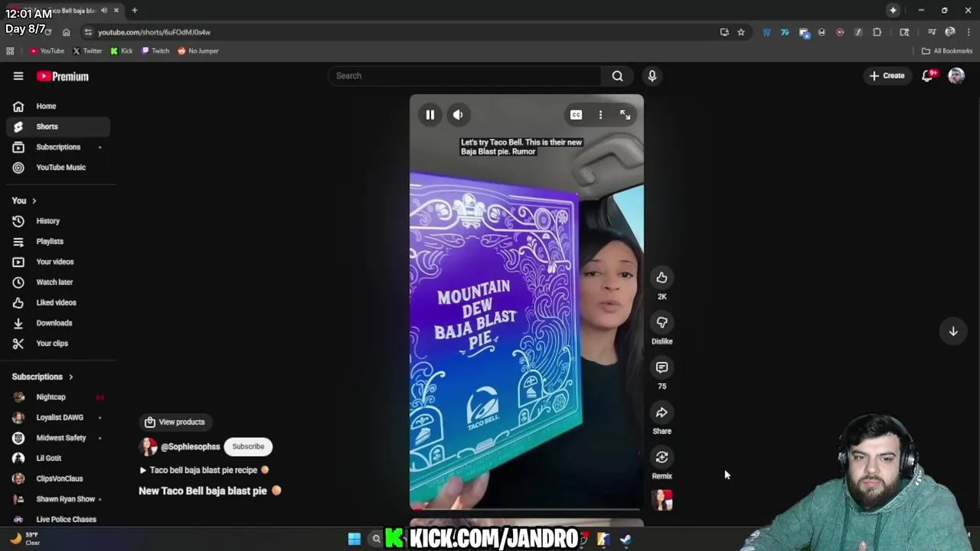
Task: Remix this Short
Action: [x=661, y=457]
